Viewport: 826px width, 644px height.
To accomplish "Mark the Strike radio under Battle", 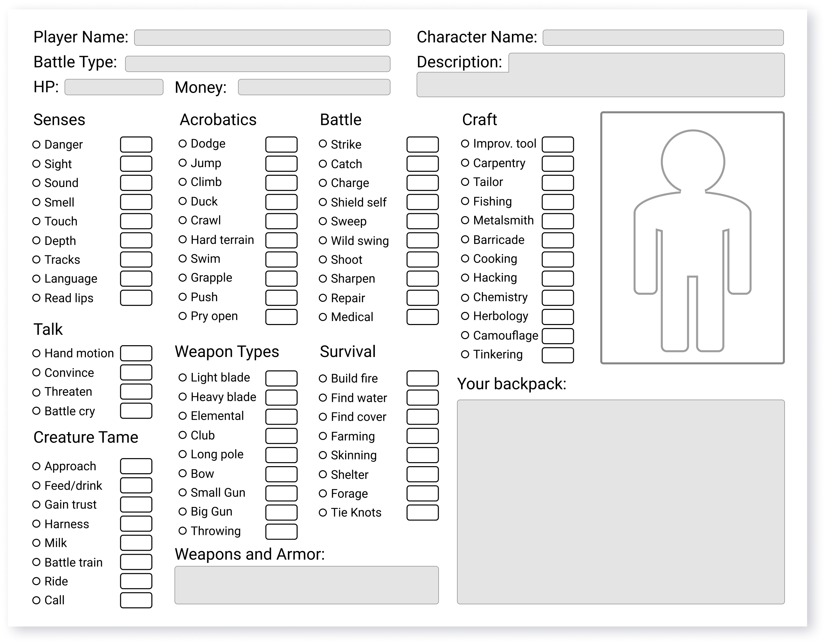I will (323, 143).
